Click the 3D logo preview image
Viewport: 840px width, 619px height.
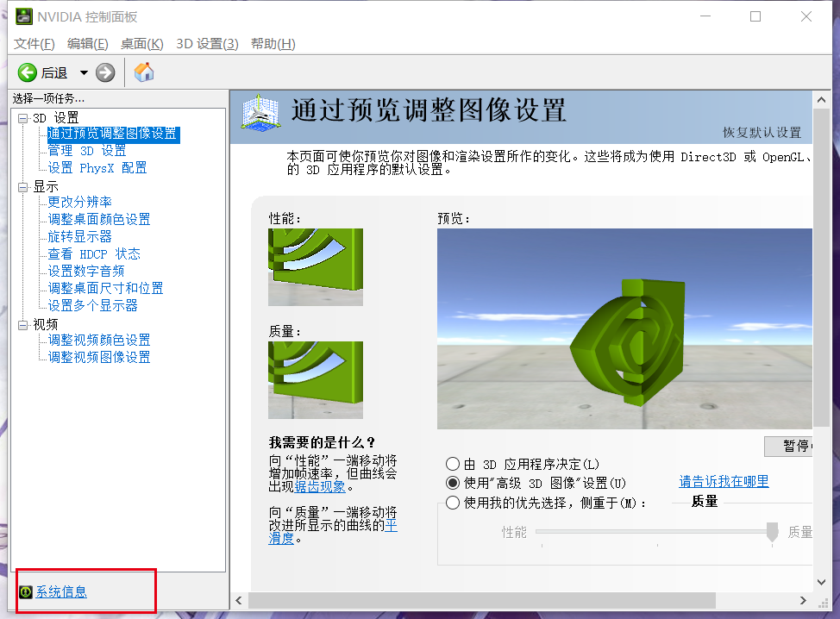(x=624, y=328)
